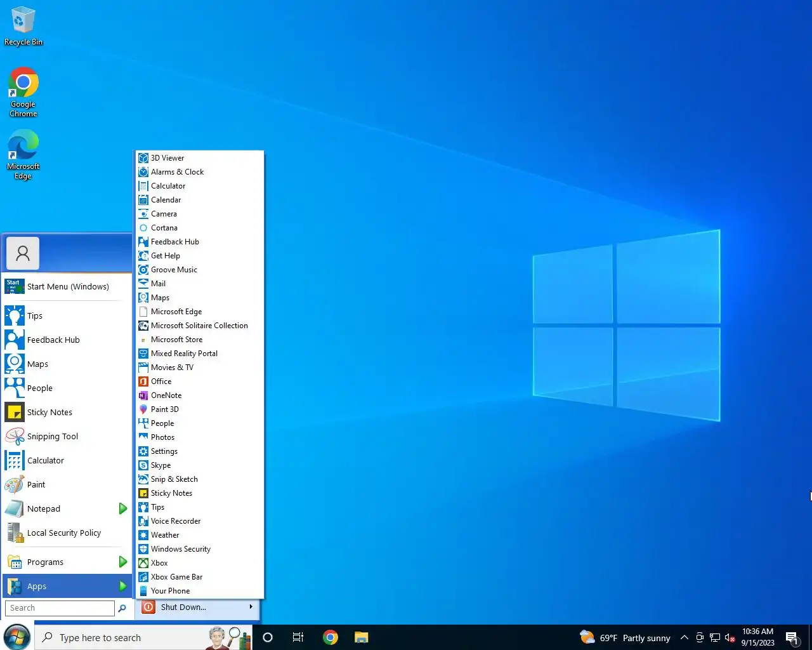Expand the Apps submenu entry
The image size is (812, 650).
point(67,586)
